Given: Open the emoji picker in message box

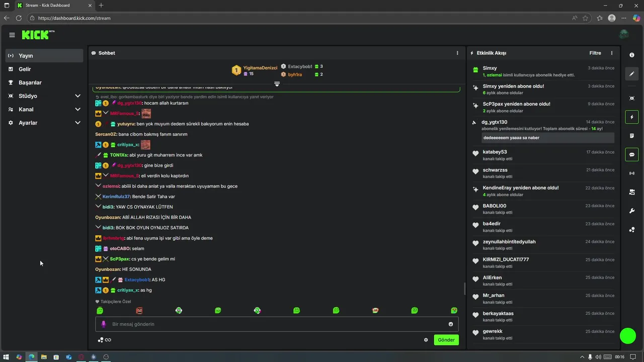Looking at the screenshot, I should point(451,324).
